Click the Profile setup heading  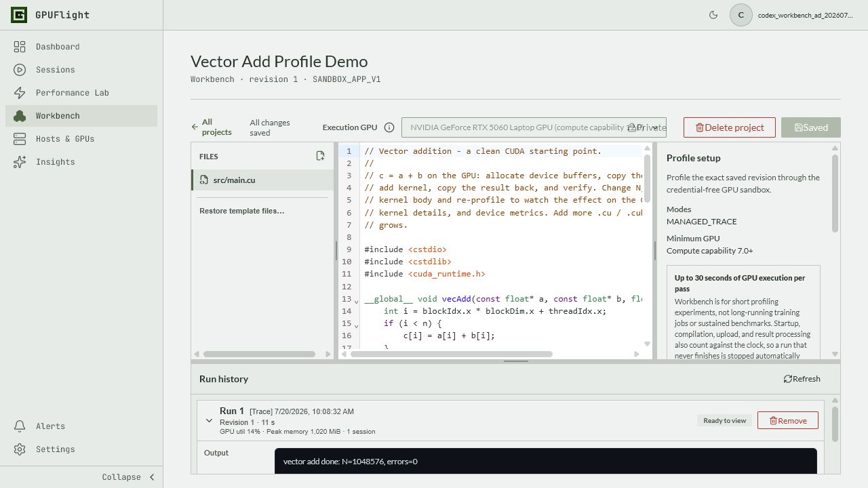[x=694, y=158]
